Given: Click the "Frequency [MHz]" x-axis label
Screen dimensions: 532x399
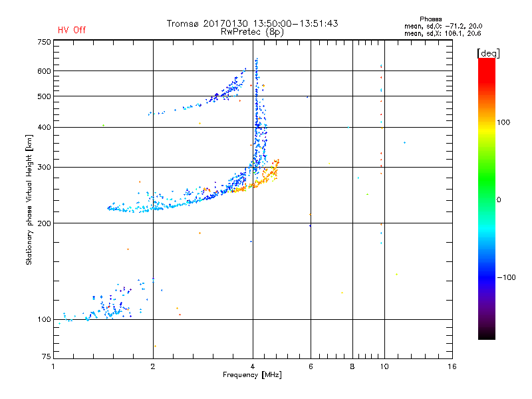Looking at the screenshot, I should pos(252,376).
